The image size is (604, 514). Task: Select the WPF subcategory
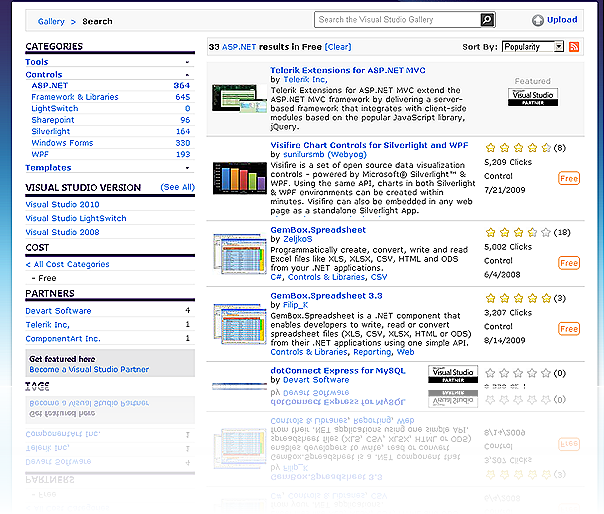(x=40, y=155)
